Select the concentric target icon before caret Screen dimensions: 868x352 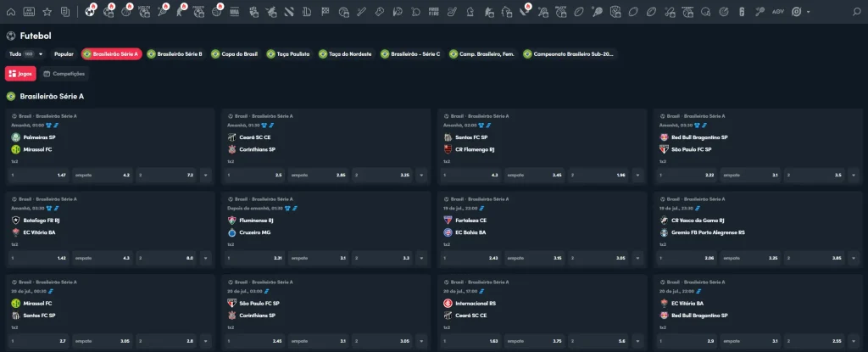click(797, 12)
